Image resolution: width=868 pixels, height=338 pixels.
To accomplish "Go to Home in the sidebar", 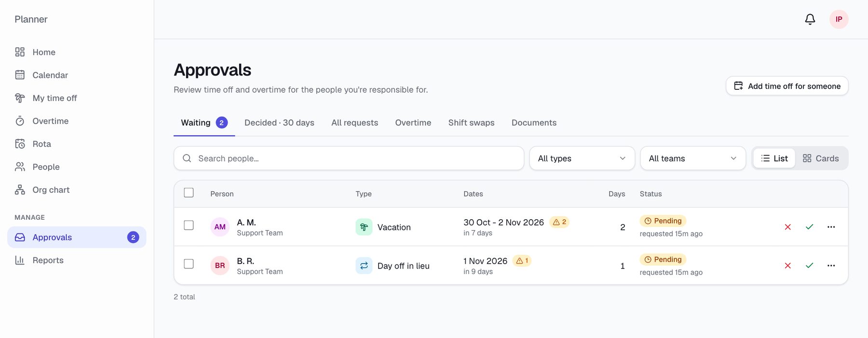I will [x=77, y=52].
